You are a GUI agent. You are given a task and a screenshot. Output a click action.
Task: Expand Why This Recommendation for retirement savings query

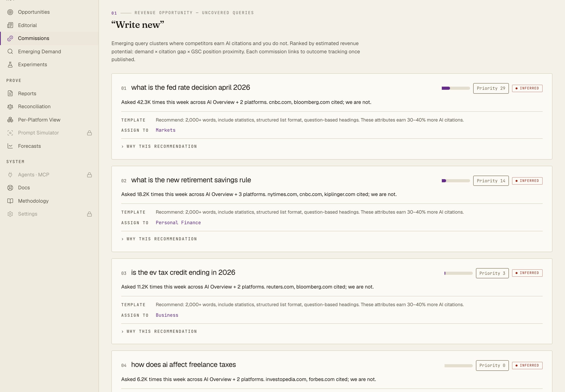[x=159, y=239]
